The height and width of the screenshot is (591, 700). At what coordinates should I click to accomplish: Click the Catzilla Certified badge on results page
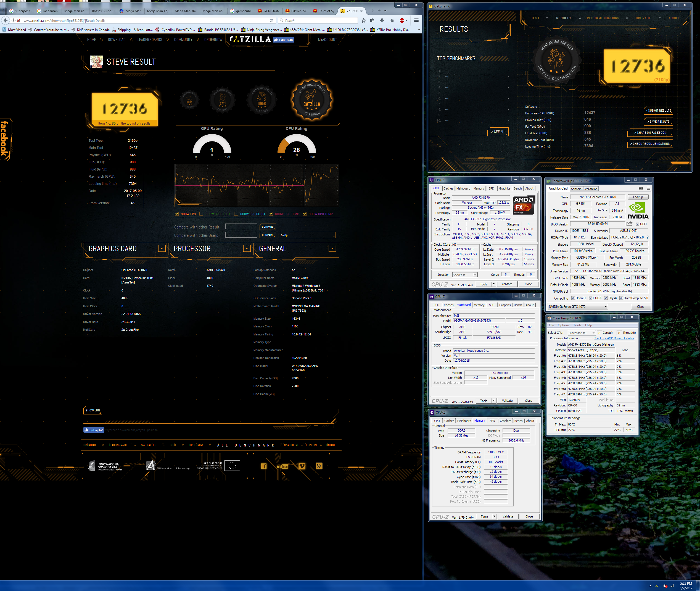(x=312, y=100)
